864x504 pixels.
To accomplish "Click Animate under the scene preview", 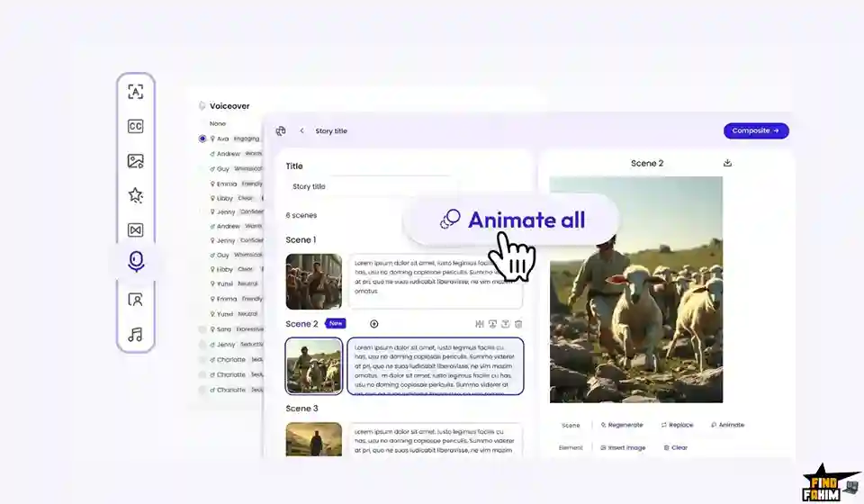I will pos(728,425).
